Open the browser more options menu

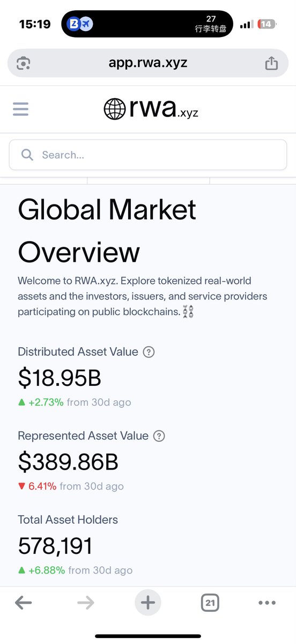[267, 603]
